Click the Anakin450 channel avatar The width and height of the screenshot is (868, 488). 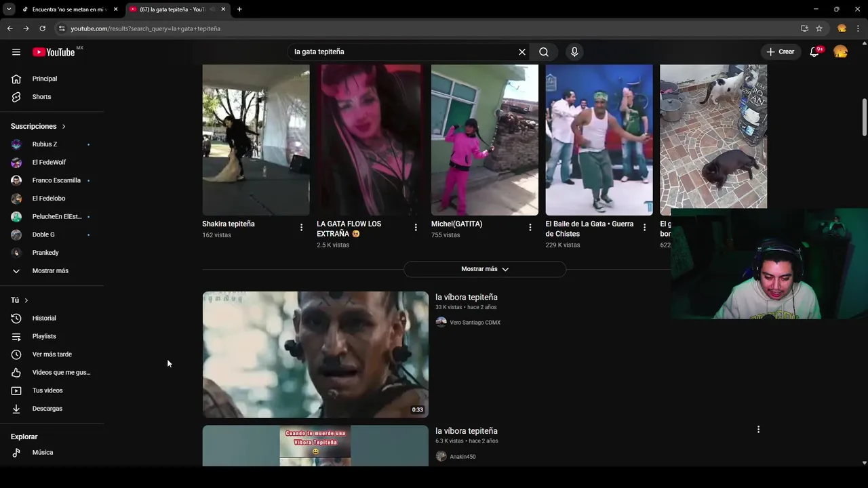pos(441,457)
